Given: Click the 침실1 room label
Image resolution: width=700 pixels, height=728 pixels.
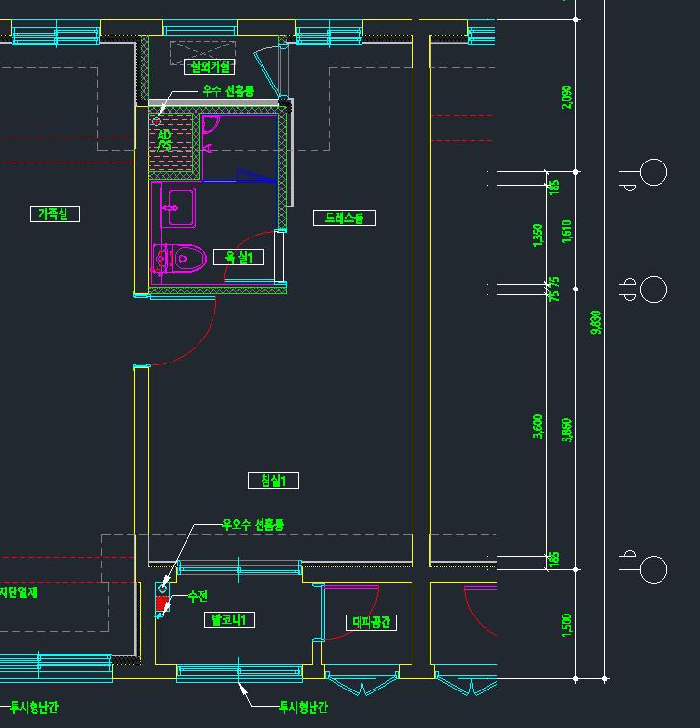Looking at the screenshot, I should tap(273, 480).
